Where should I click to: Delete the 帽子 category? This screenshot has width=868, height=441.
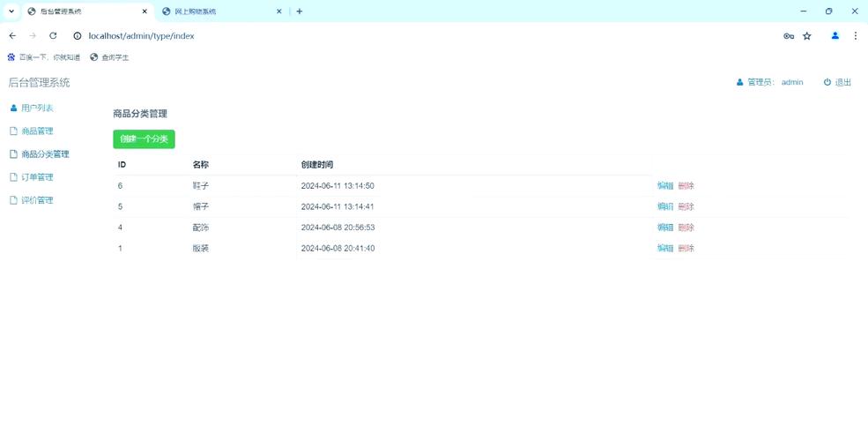point(686,206)
